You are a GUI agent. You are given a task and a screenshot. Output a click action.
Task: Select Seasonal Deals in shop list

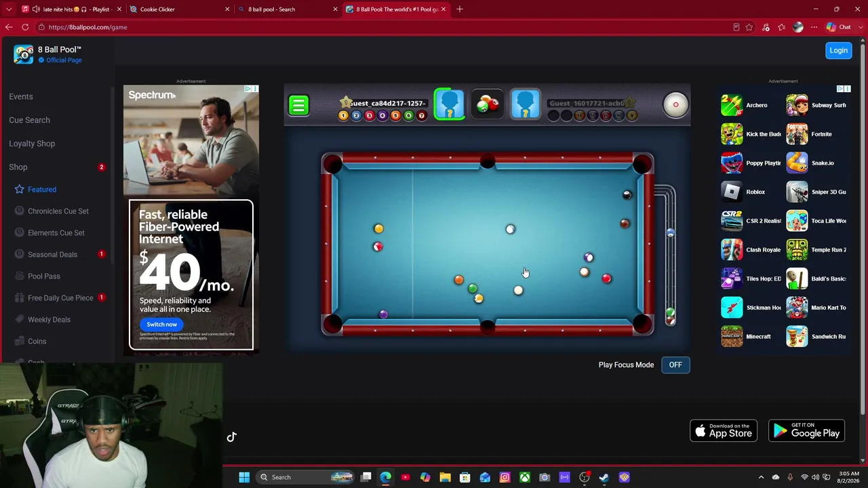52,254
